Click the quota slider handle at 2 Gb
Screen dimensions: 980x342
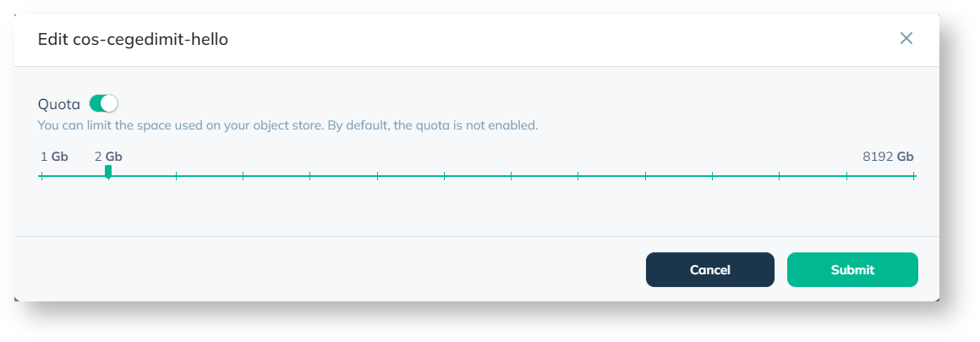[x=108, y=172]
